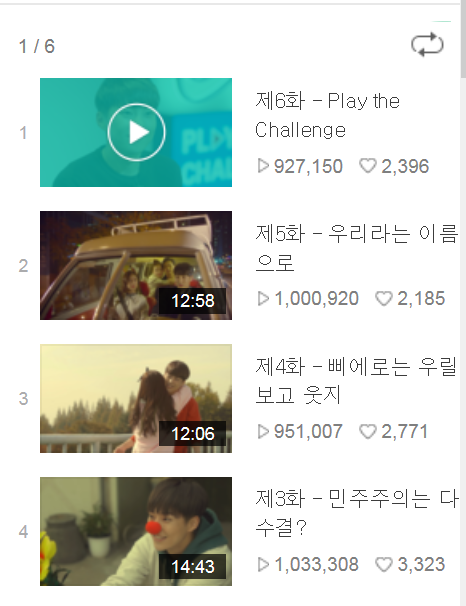Click heart icon next to 2,185 likes
This screenshot has height=606, width=466.
[384, 299]
